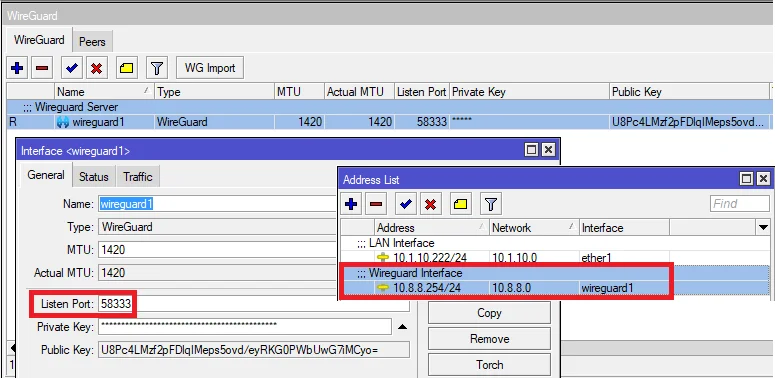775x378 pixels.
Task: Remove address with minus in Address List
Action: click(x=376, y=204)
